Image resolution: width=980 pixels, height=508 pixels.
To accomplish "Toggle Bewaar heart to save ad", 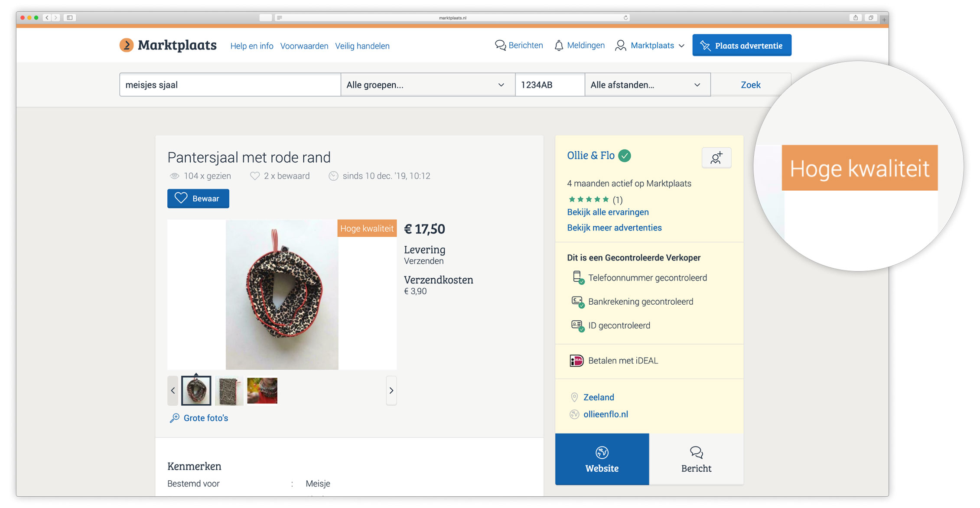I will tap(198, 199).
